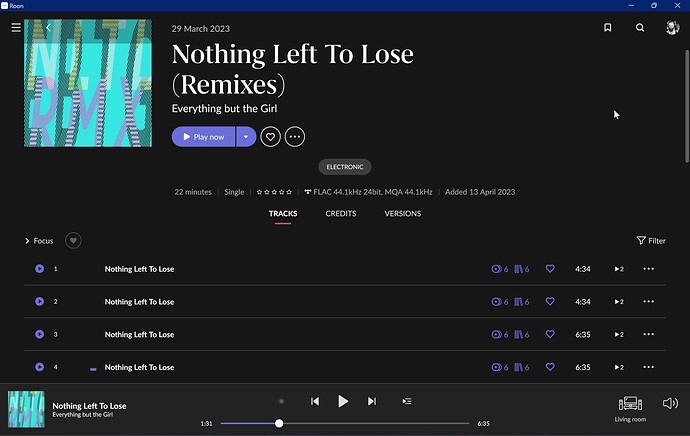Favorite track 2 with its heart
The image size is (690, 436).
(550, 301)
